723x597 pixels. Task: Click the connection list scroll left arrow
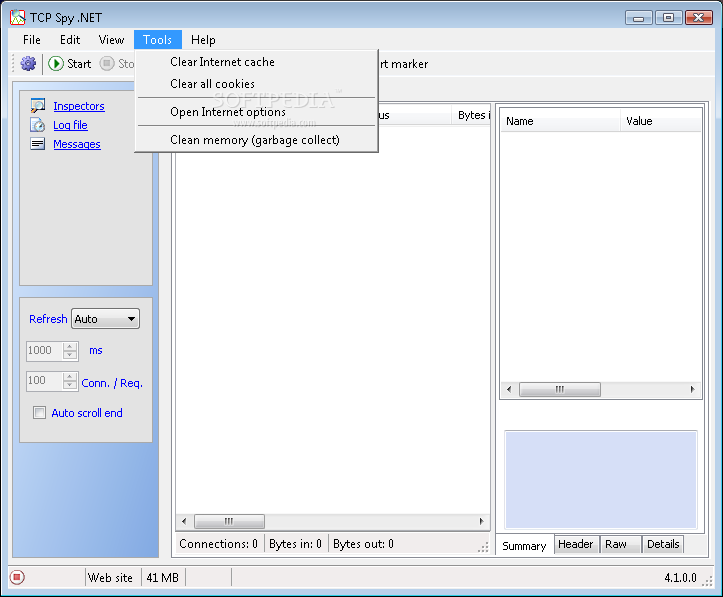pyautogui.click(x=184, y=521)
